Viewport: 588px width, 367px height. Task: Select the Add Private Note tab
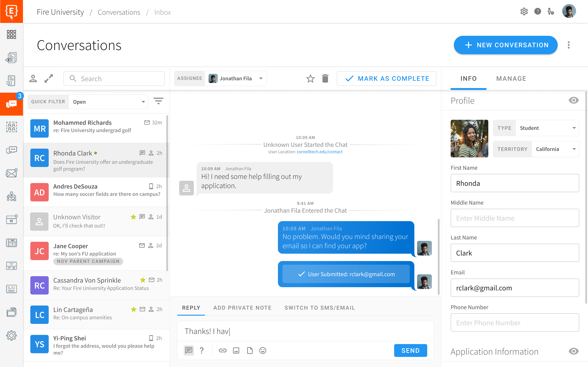pyautogui.click(x=242, y=308)
